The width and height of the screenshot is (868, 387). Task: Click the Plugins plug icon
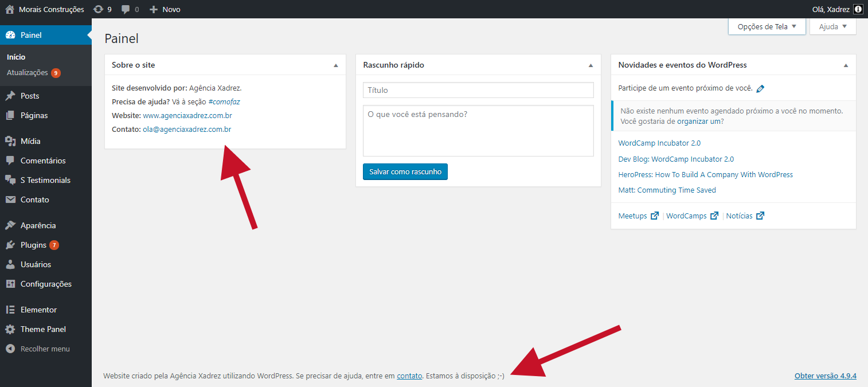click(10, 245)
